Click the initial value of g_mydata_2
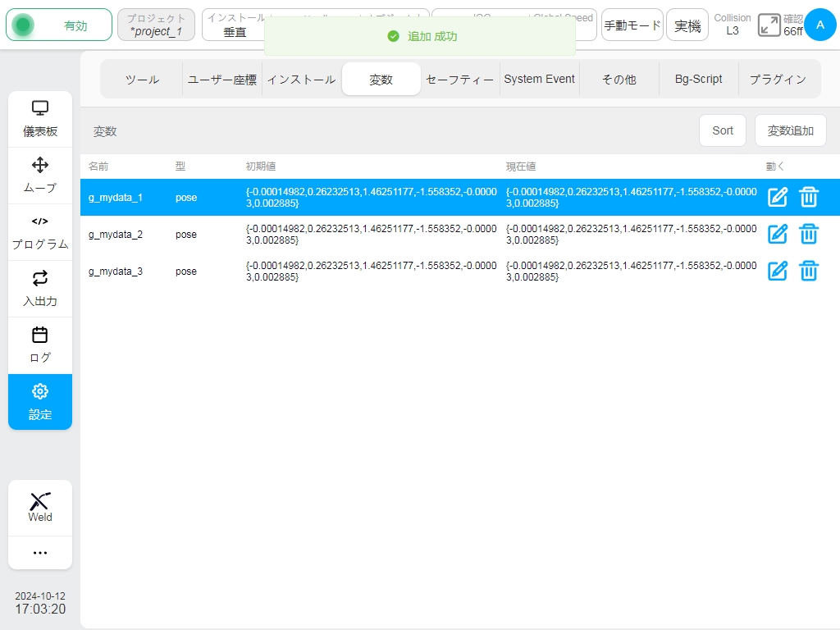This screenshot has height=630, width=840. click(x=372, y=235)
